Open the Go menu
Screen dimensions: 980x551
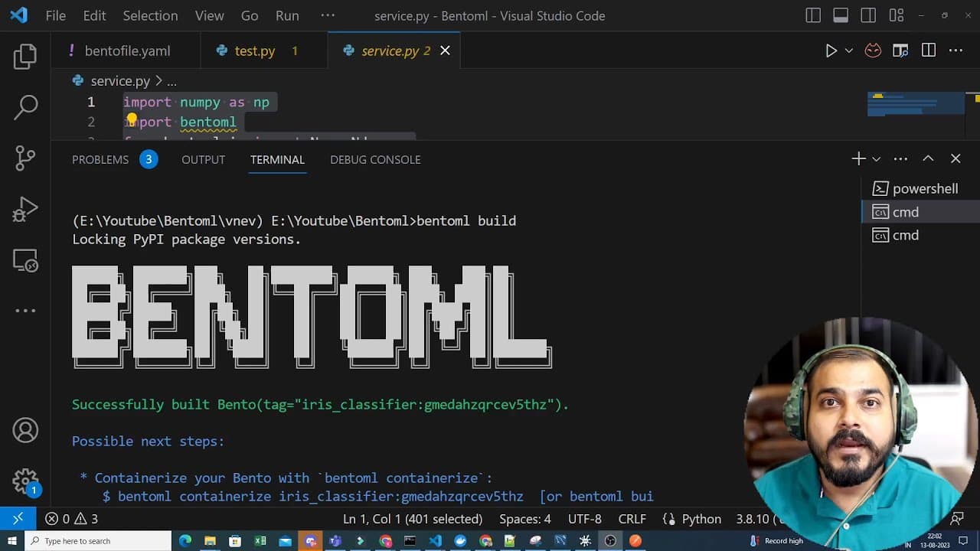[x=250, y=15]
